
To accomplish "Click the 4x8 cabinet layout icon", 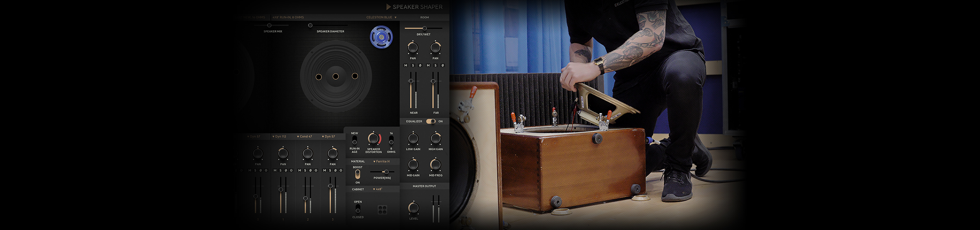I will pyautogui.click(x=382, y=209).
